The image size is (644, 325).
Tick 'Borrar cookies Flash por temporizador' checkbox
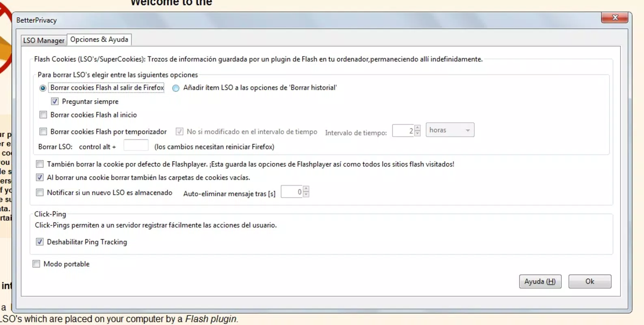43,131
